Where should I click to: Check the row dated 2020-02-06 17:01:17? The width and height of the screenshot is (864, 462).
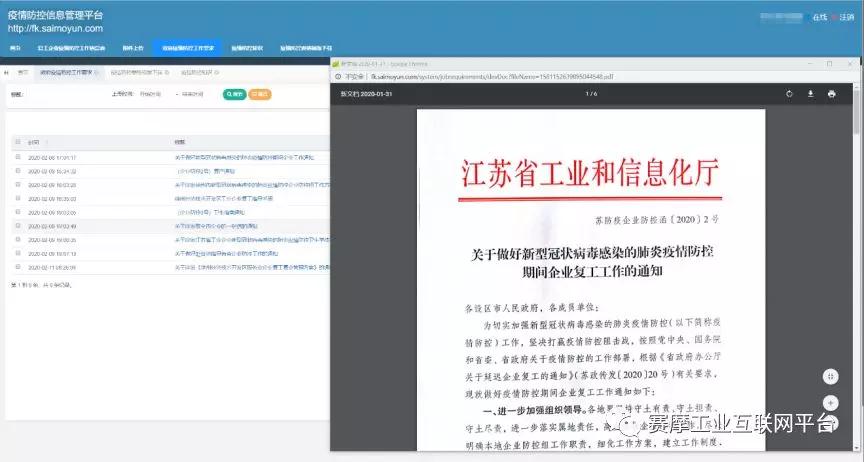click(x=17, y=158)
